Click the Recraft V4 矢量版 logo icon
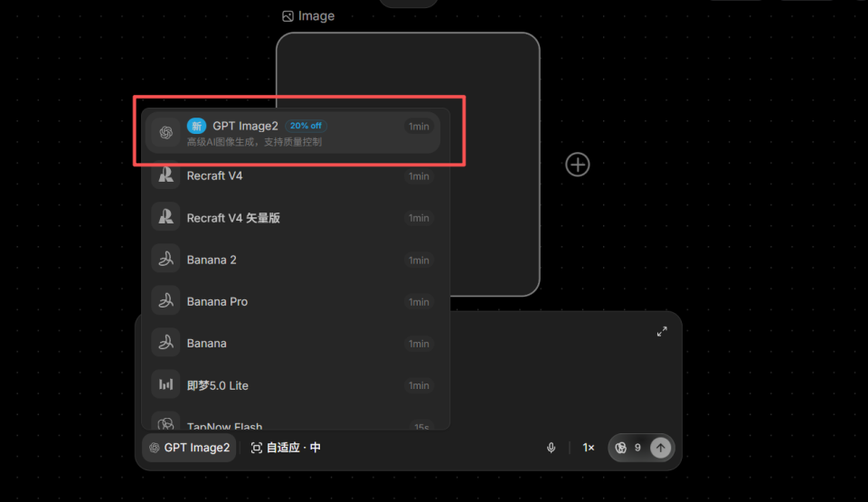Screen dimensions: 868x502 [x=165, y=217]
